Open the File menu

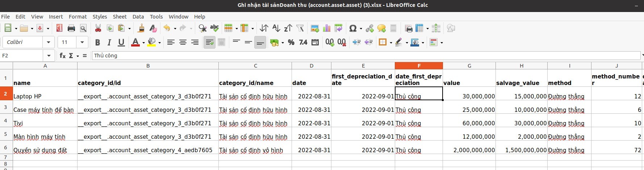(x=5, y=17)
